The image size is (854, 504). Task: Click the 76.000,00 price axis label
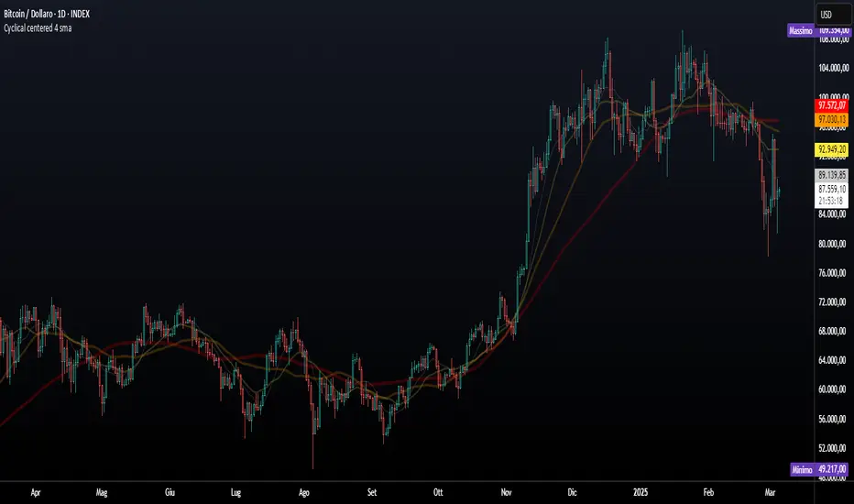click(x=832, y=272)
